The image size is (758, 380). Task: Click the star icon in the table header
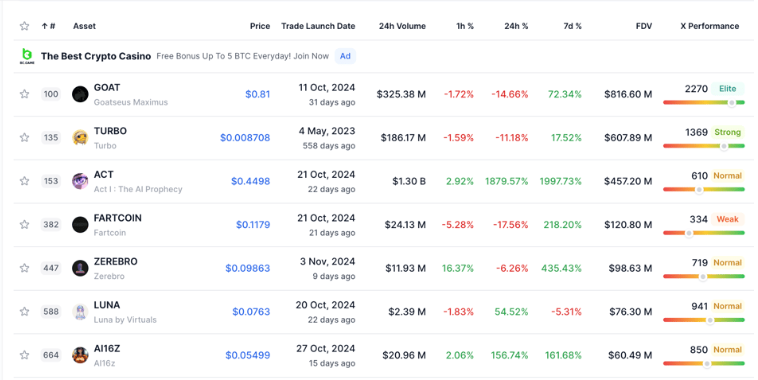24,26
